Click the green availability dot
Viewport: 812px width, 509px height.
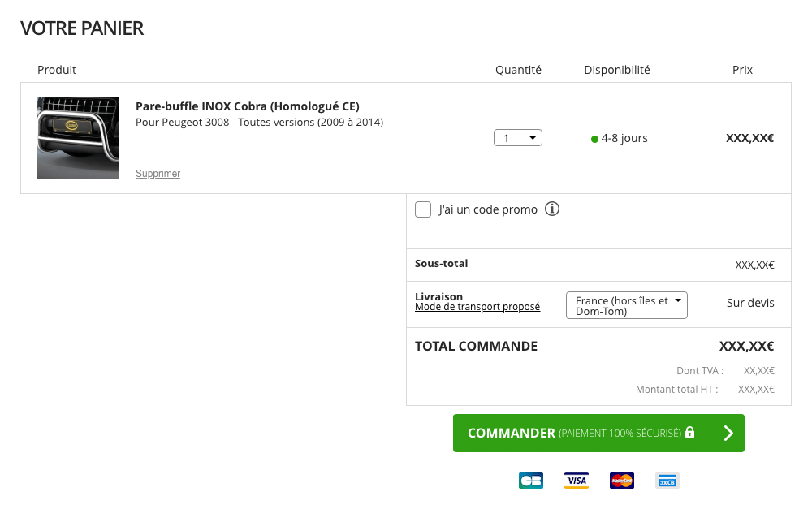click(x=594, y=139)
